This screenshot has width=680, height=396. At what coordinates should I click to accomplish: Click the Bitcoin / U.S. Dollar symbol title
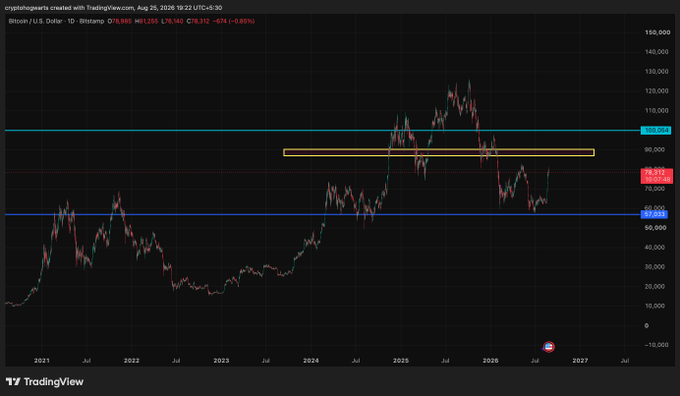[56, 21]
